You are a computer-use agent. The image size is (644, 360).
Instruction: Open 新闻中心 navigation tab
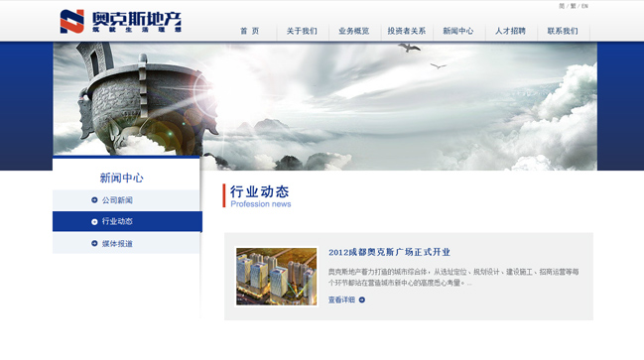pyautogui.click(x=458, y=31)
